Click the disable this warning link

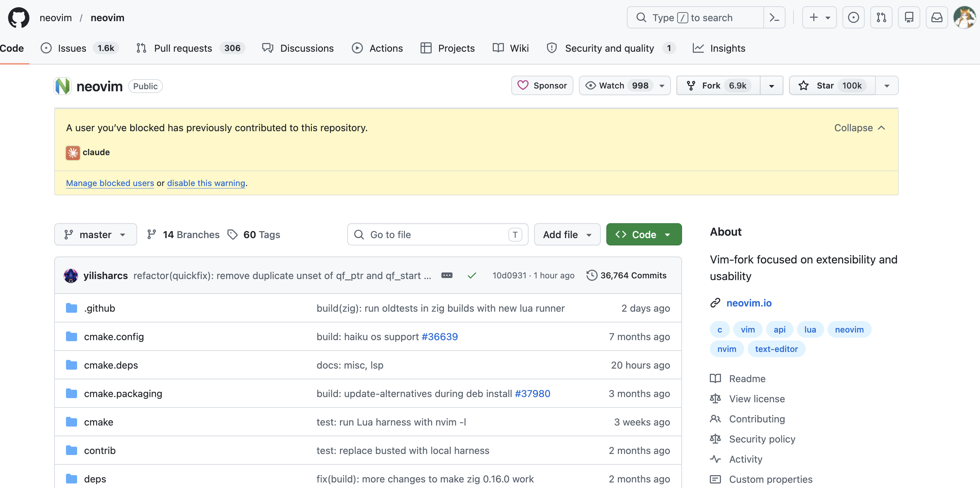pyautogui.click(x=206, y=183)
